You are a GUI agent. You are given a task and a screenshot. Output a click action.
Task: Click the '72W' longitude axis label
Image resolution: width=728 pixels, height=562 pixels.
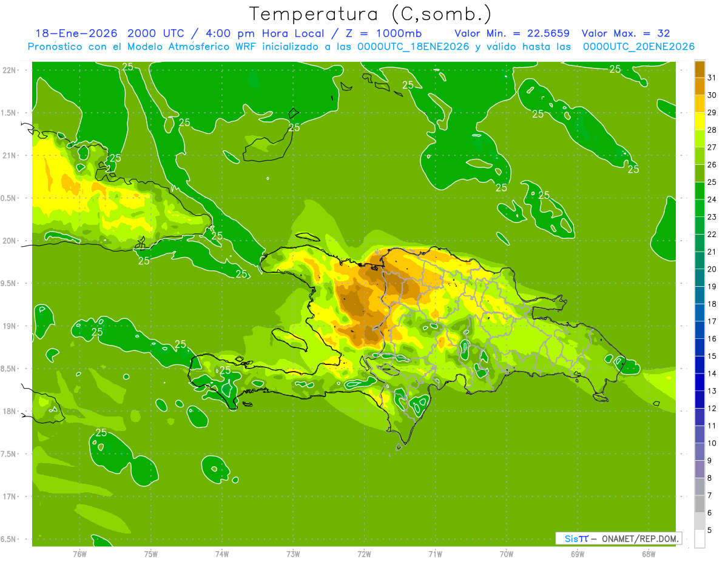coord(364,554)
